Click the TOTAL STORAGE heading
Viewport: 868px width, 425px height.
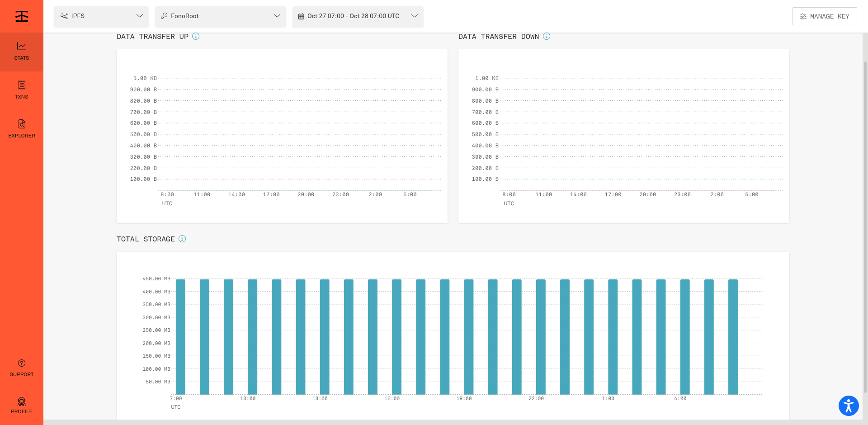[x=146, y=239]
